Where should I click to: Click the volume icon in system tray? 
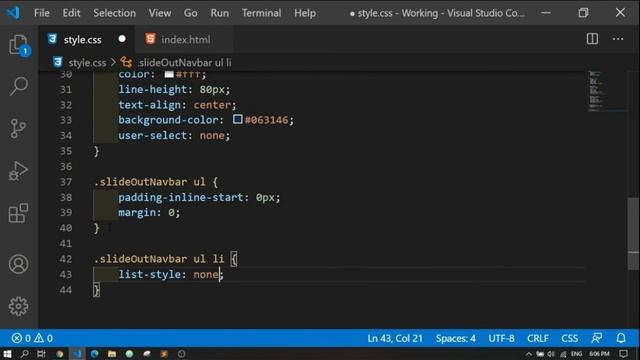[551, 353]
